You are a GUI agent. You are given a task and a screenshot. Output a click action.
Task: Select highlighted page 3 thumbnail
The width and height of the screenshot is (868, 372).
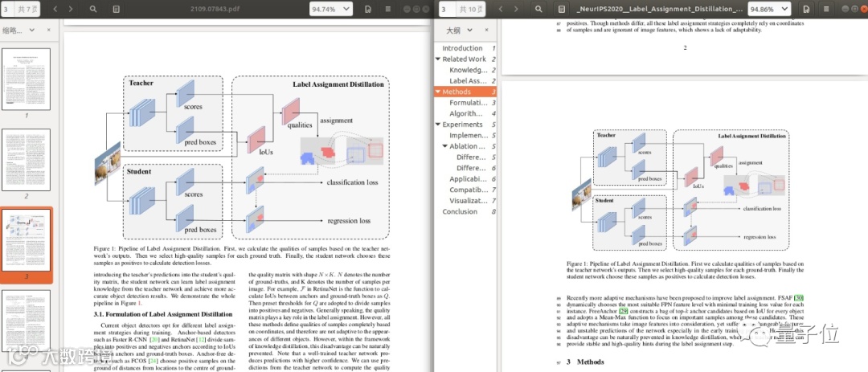(x=26, y=241)
